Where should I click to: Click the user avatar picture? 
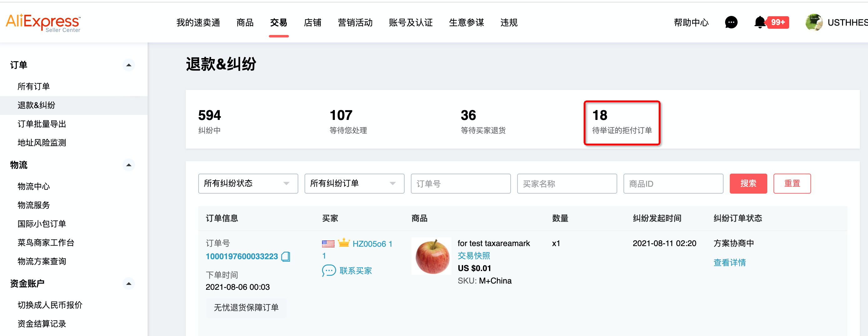coord(814,22)
